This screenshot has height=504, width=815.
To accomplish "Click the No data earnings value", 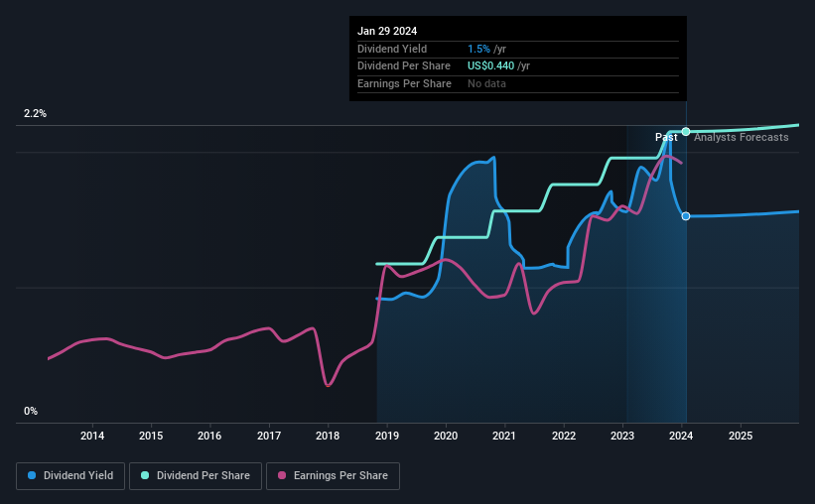I will tap(486, 83).
